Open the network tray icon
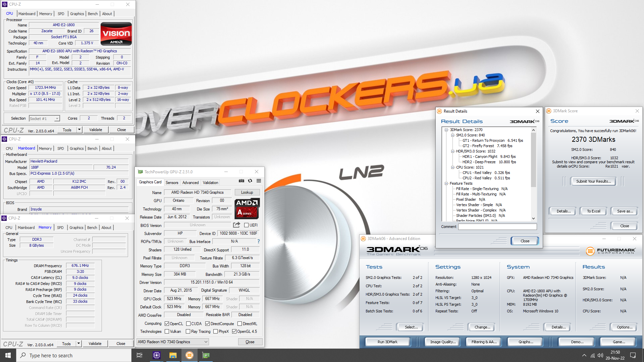This screenshot has width=644, height=362. click(593, 355)
